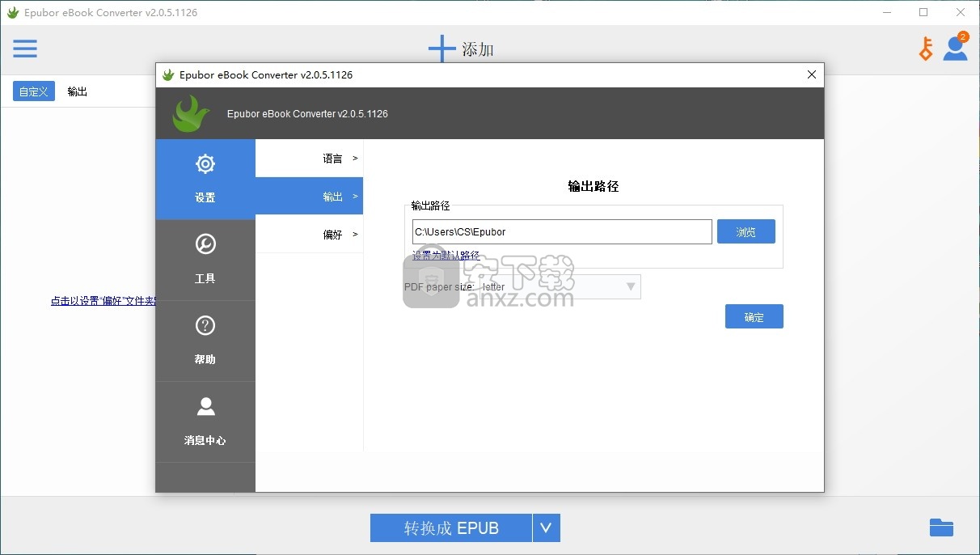Click the link to set 偏好 folder
This screenshot has width=980, height=555.
point(103,300)
